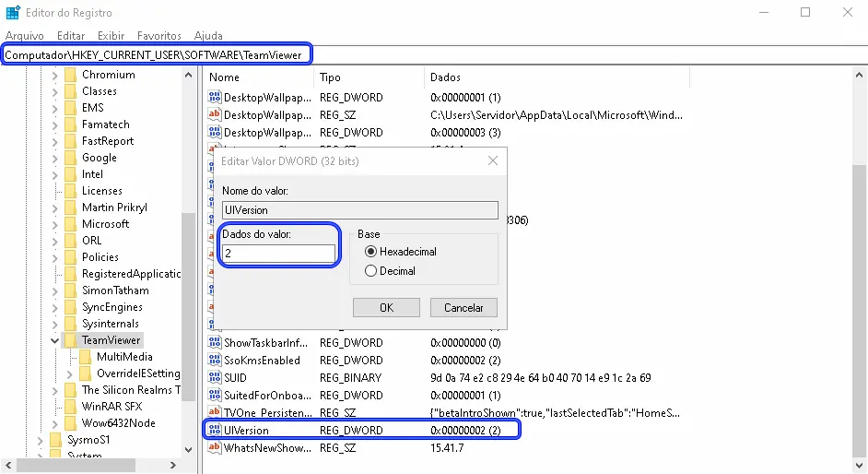Expand the OverrideIESettings subkey

pyautogui.click(x=70, y=373)
